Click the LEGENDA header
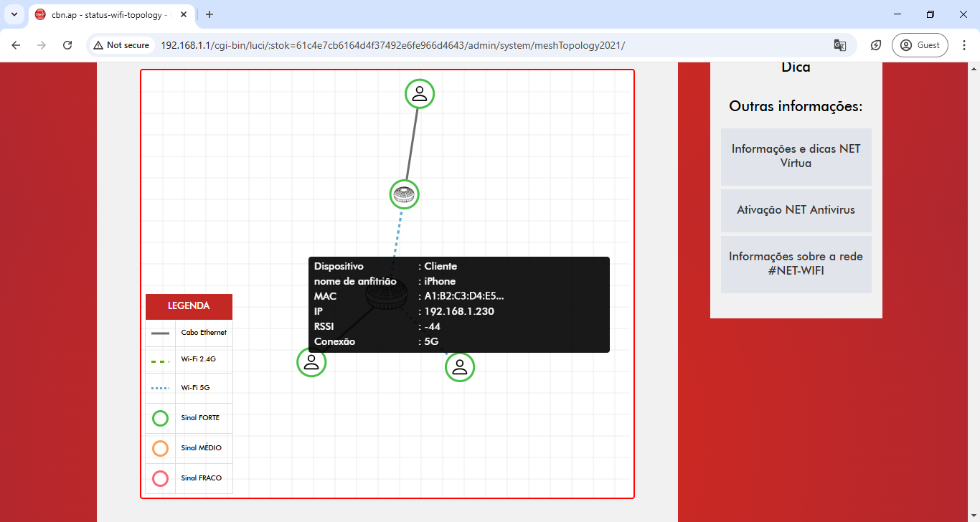980x522 pixels. click(189, 306)
